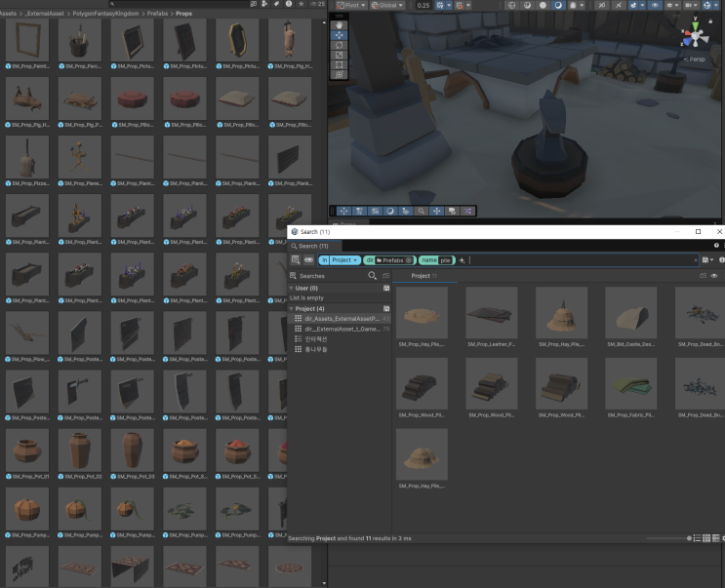Collapse the User (0) searches section
Screen dimensions: 725x588
[x=292, y=288]
